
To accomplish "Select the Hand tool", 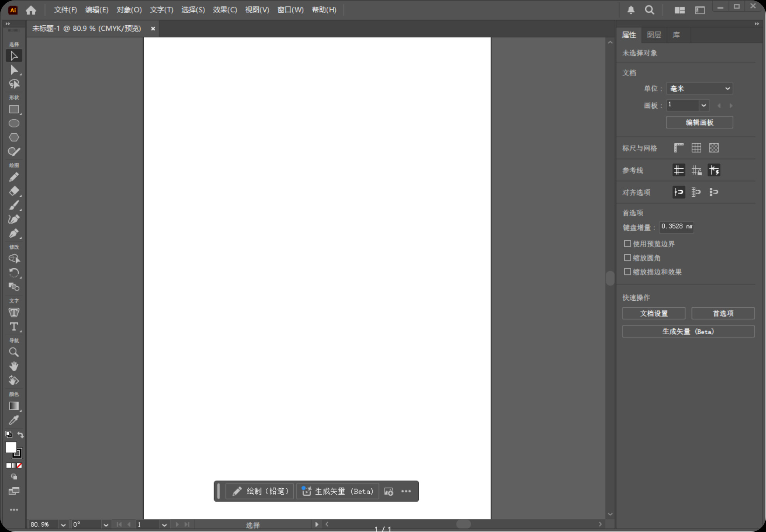I will tap(14, 366).
